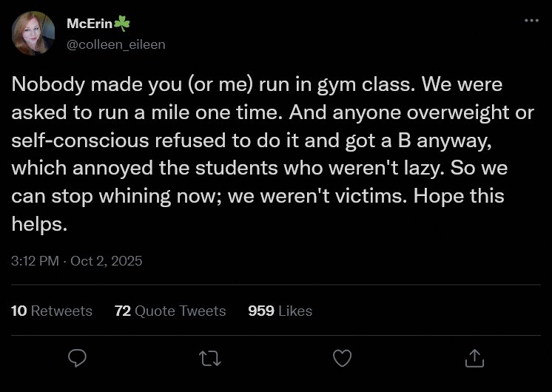View the 10 Retweets list
Image resolution: width=552 pixels, height=392 pixels.
[x=52, y=311]
